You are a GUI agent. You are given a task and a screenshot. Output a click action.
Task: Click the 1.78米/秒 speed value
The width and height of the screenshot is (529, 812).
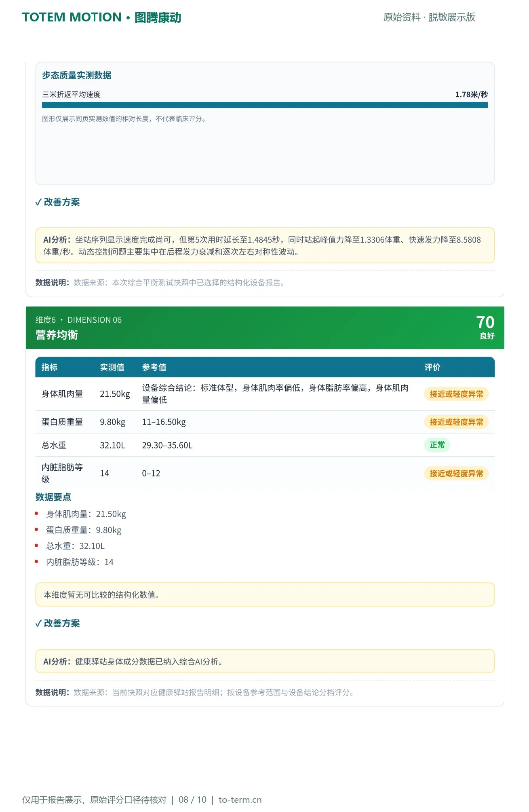point(472,95)
